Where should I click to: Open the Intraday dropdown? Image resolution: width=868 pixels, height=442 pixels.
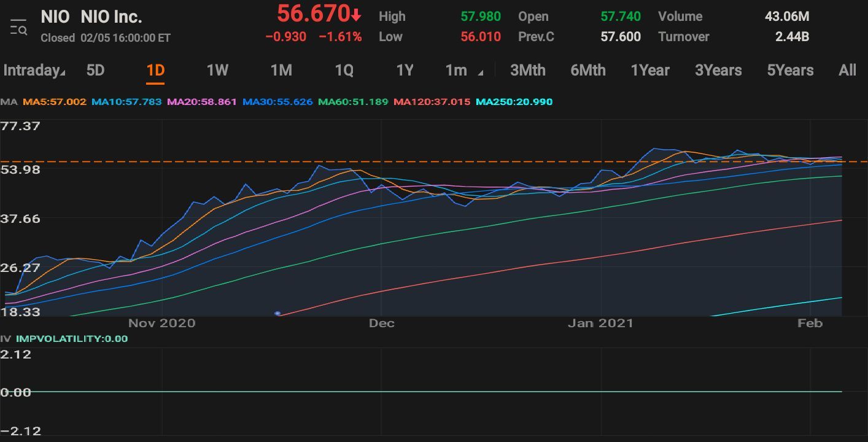tap(34, 70)
